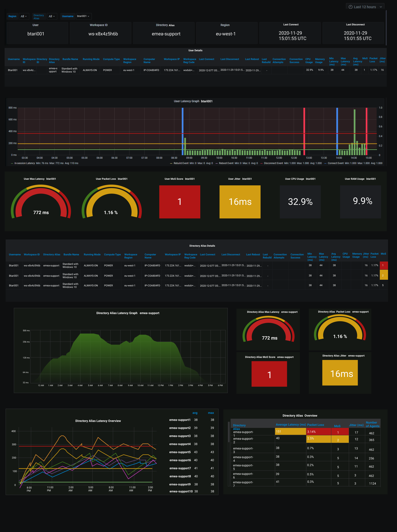Click the clock icon in the time picker
397x532 pixels.
tap(351, 7)
